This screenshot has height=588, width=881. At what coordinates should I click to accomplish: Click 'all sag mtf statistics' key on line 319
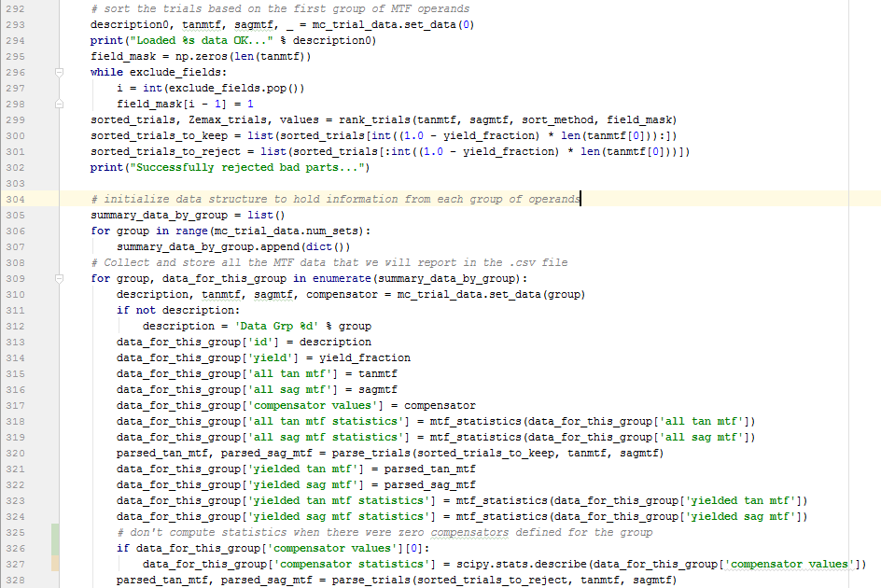[x=329, y=438]
